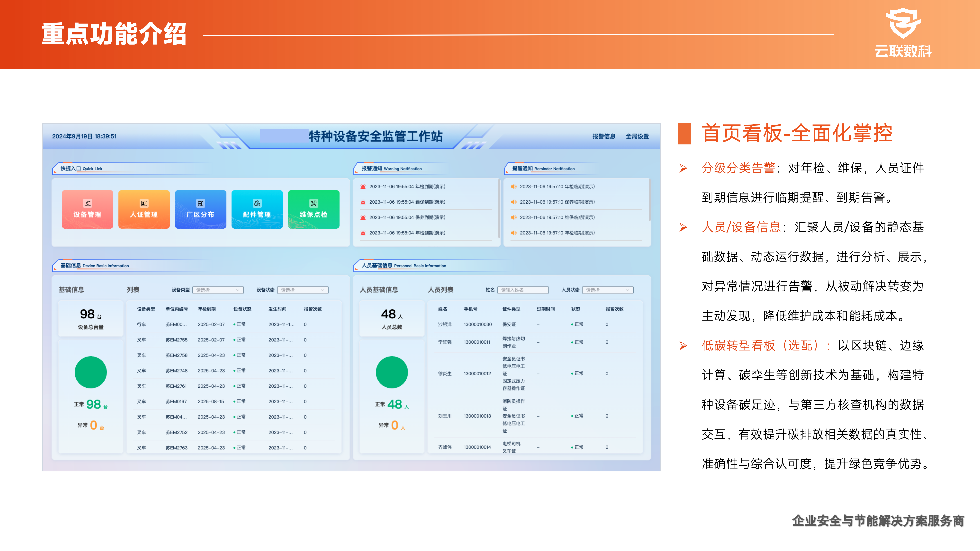This screenshot has width=980, height=551.
Task: Open the 维保点检 quick link tile
Action: pos(314,209)
